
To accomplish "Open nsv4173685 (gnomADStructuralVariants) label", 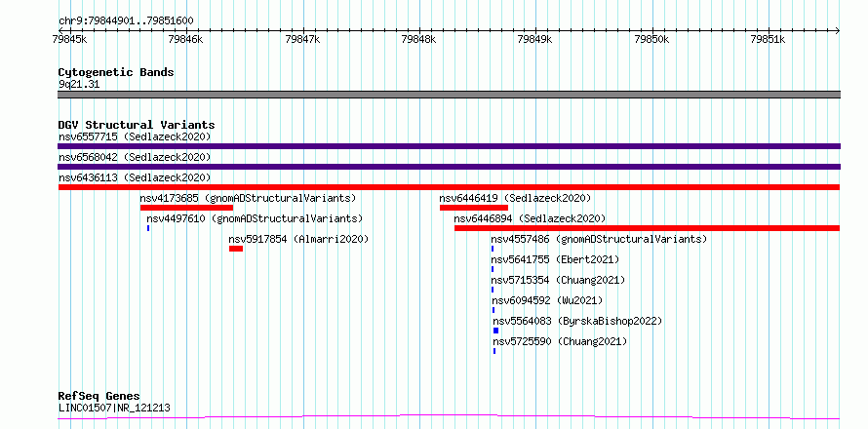I will coord(248,198).
